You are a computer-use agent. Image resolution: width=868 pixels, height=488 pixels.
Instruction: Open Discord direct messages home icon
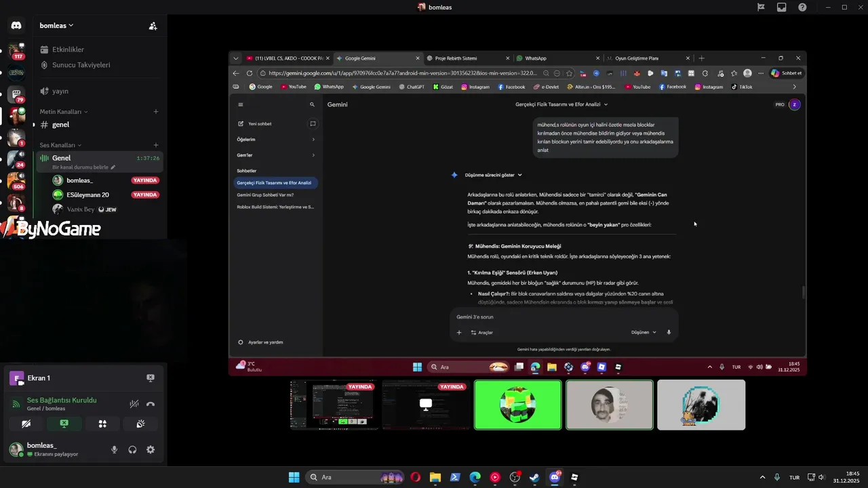(x=16, y=26)
